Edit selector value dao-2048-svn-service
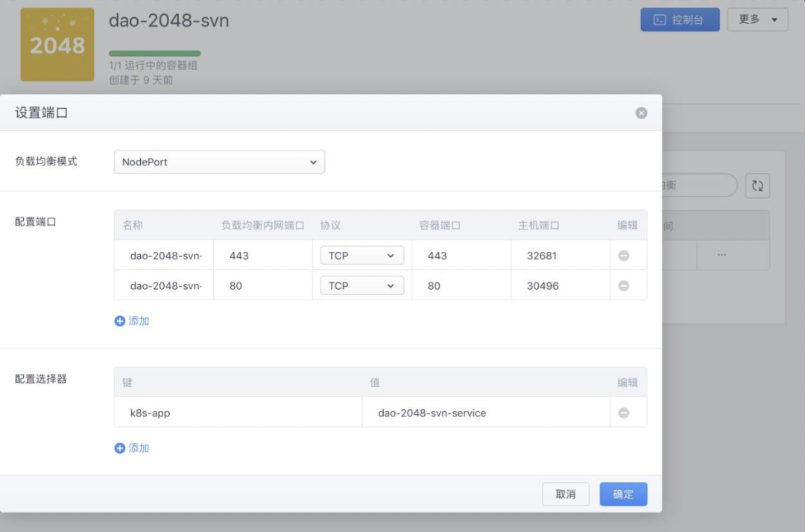This screenshot has height=532, width=805. 484,413
